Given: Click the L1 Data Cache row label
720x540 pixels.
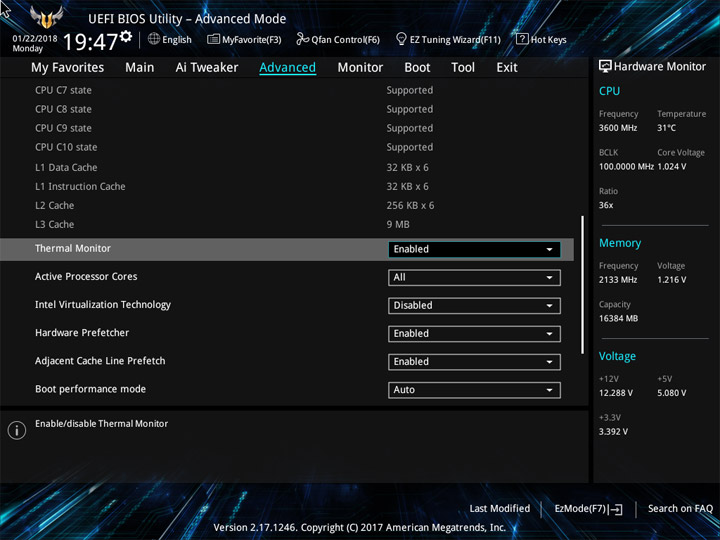Looking at the screenshot, I should (66, 168).
